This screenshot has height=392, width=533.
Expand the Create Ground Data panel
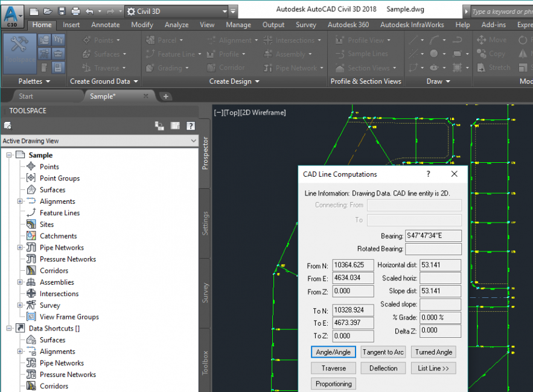(104, 81)
